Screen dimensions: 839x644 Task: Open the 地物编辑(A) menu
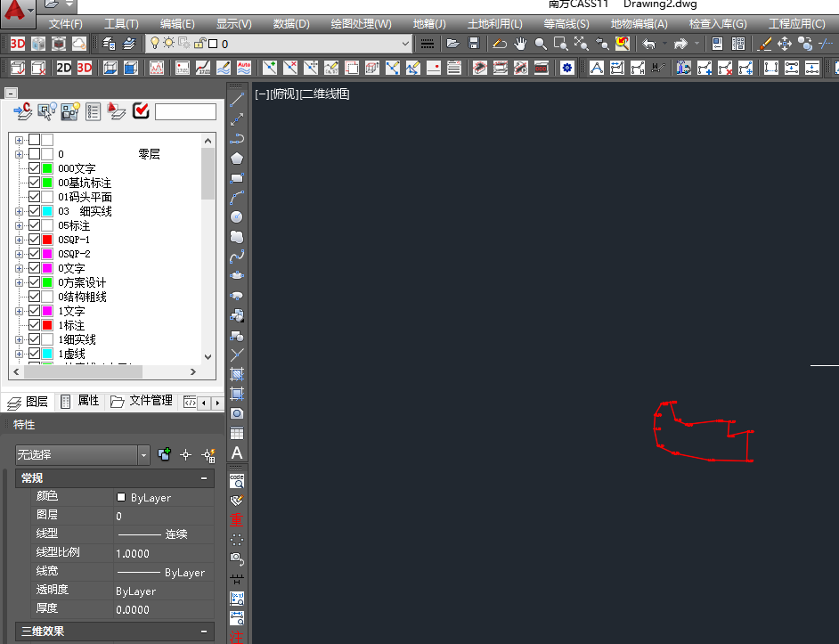tap(639, 24)
